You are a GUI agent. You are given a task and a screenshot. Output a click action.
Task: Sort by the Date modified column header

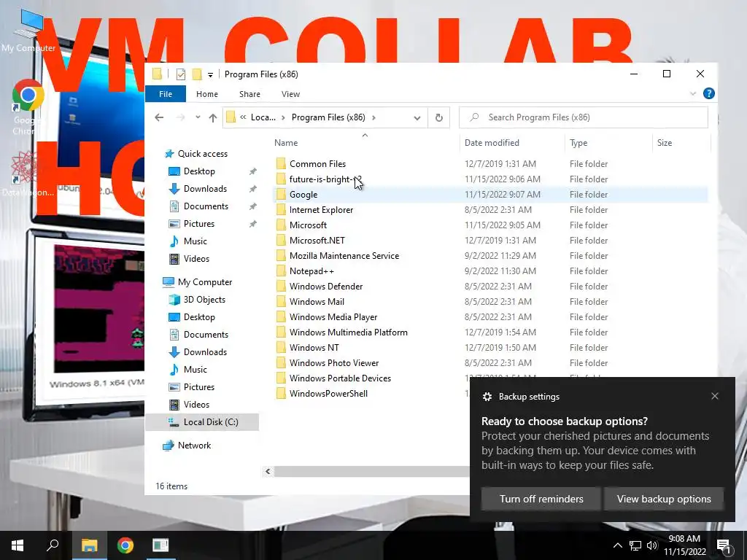[x=492, y=143]
